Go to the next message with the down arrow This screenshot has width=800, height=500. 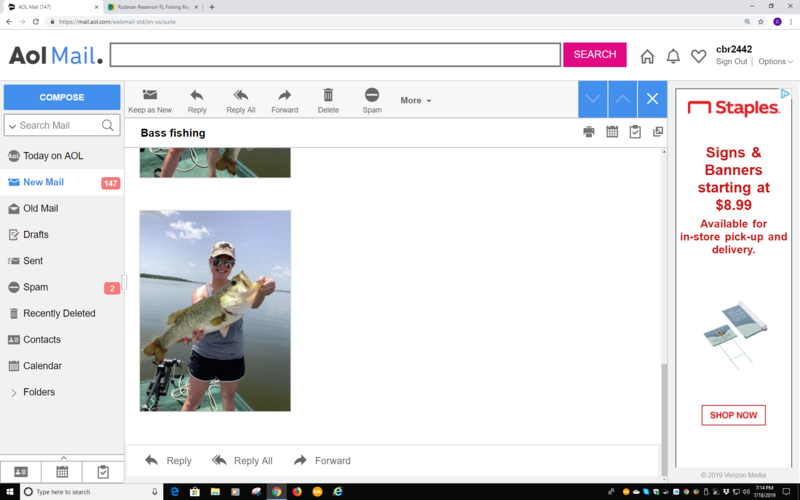click(x=592, y=99)
